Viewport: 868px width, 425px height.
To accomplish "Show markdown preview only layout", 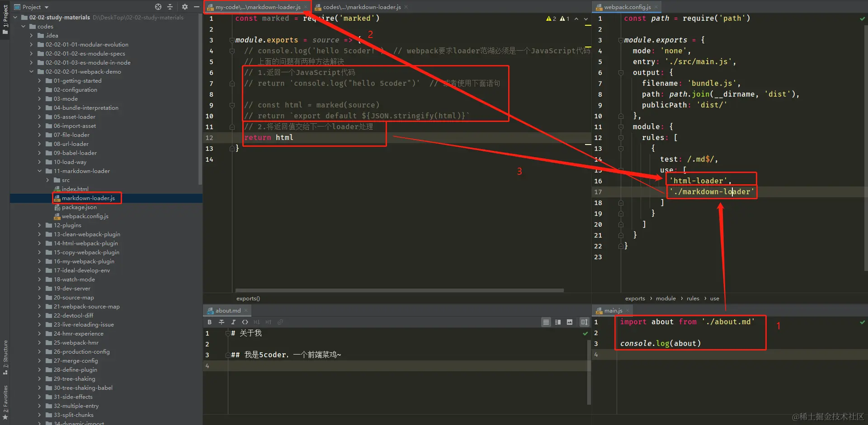I will [x=570, y=322].
